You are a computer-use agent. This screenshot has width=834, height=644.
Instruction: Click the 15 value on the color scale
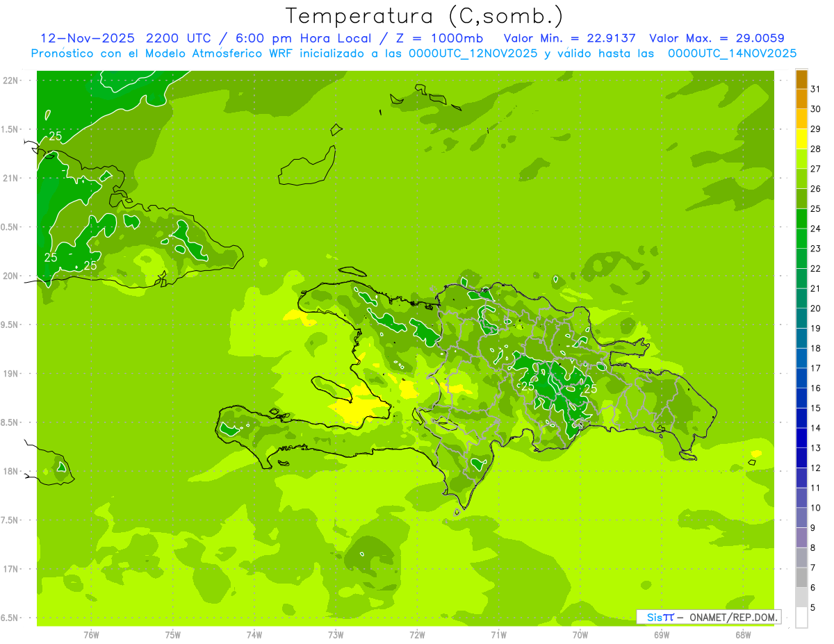[815, 408]
